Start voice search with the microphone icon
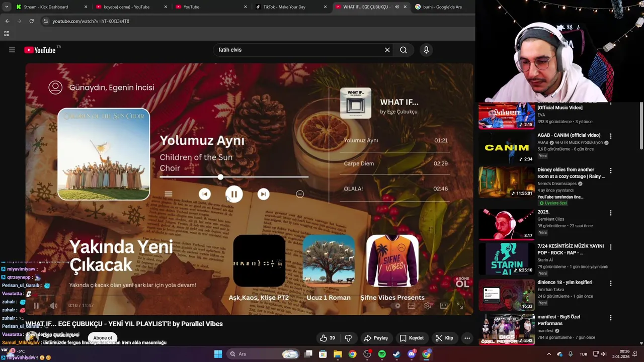The image size is (644, 362). (x=426, y=50)
